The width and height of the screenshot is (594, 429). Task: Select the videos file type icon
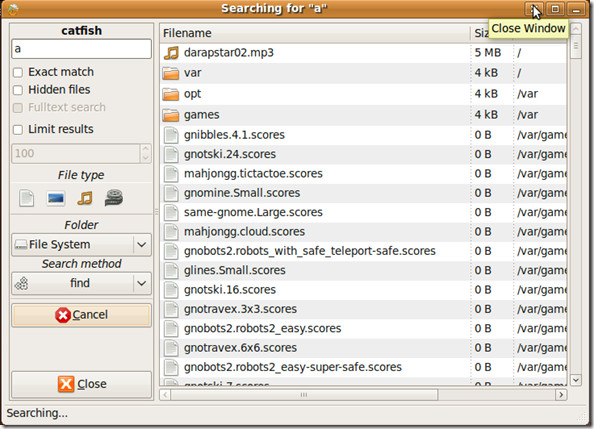click(x=114, y=198)
